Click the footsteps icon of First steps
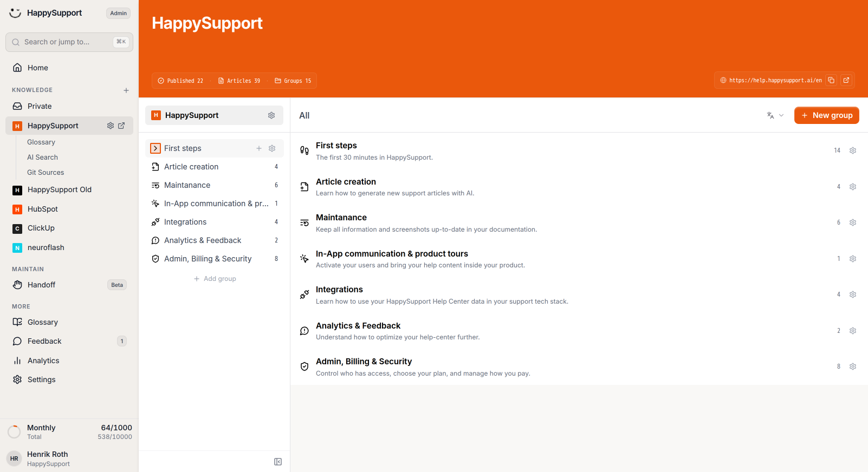 pos(305,150)
